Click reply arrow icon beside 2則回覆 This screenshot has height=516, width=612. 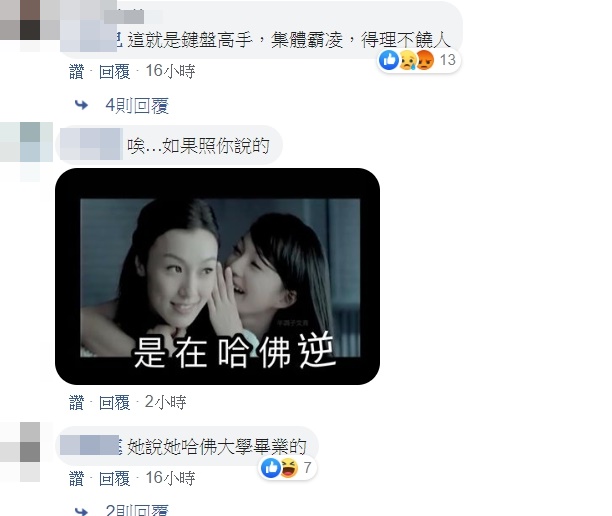tap(81, 511)
